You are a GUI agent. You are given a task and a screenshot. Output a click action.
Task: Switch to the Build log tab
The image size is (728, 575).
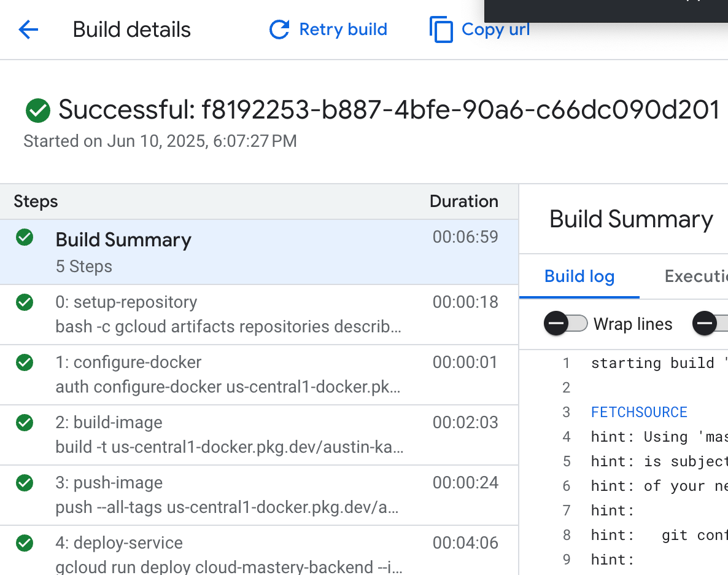(x=579, y=276)
